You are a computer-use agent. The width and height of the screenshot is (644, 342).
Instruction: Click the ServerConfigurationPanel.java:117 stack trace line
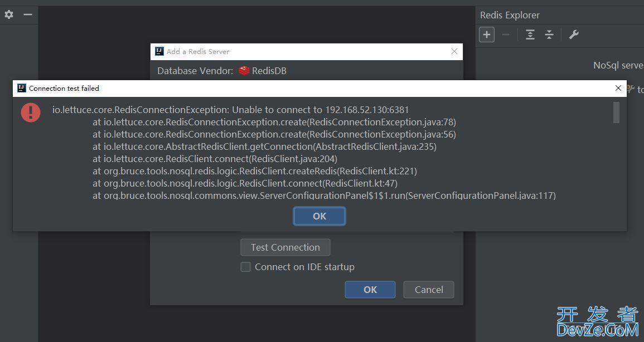coord(324,196)
